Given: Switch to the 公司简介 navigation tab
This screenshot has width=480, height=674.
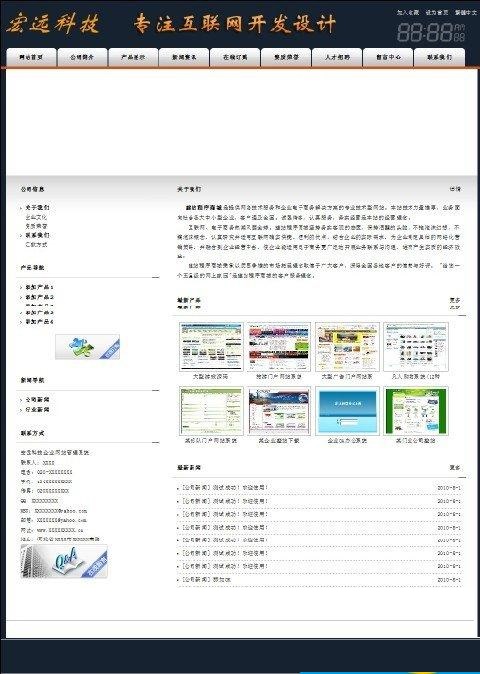Looking at the screenshot, I should pos(82,57).
